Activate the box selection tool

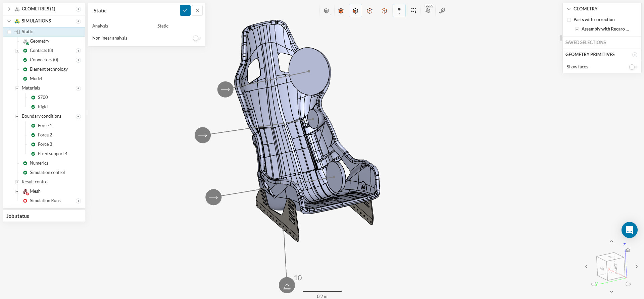(414, 11)
